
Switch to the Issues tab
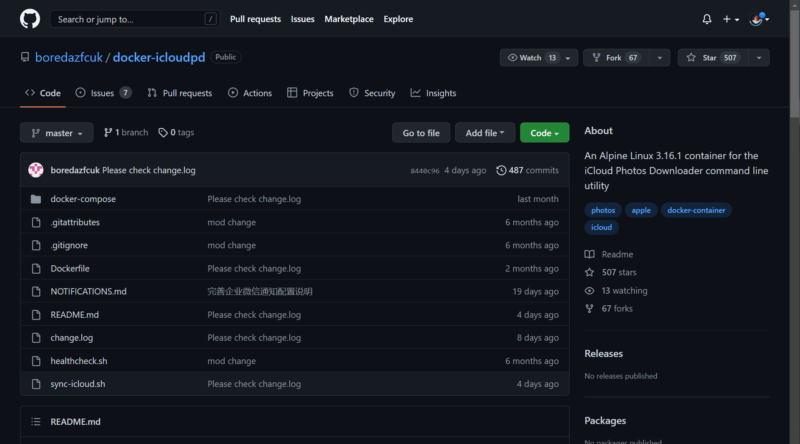tap(103, 93)
